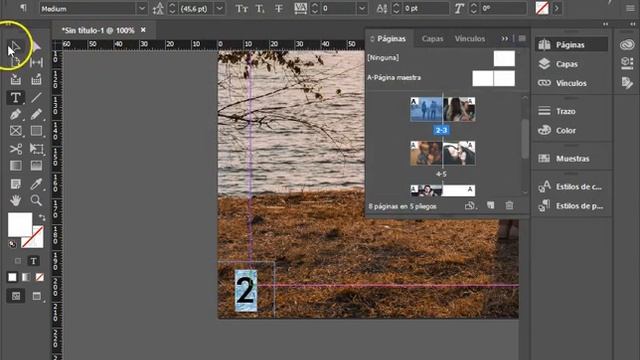The image size is (640, 360).
Task: Expand the fill swatch arrow in control bar
Action: pos(556,8)
